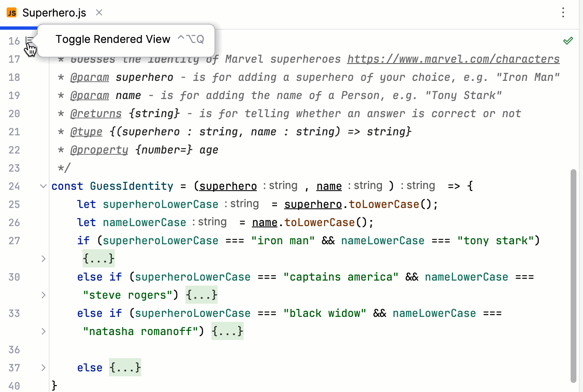Expand the folded else block near line 37
This screenshot has width=583, height=392.
click(43, 368)
